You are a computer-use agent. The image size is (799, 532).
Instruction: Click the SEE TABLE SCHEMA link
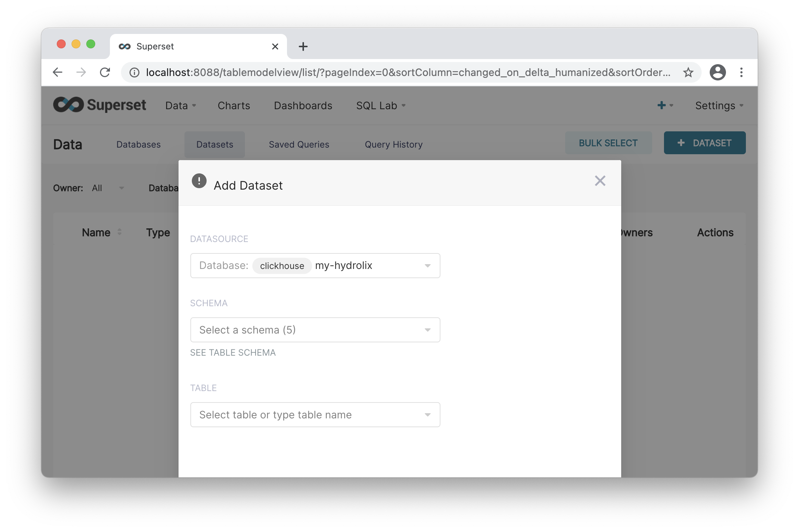tap(233, 352)
